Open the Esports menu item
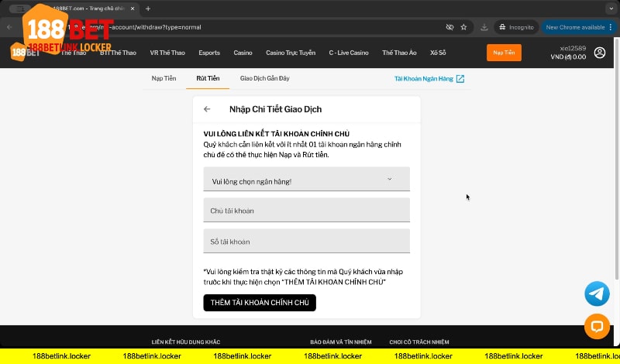 [208, 53]
